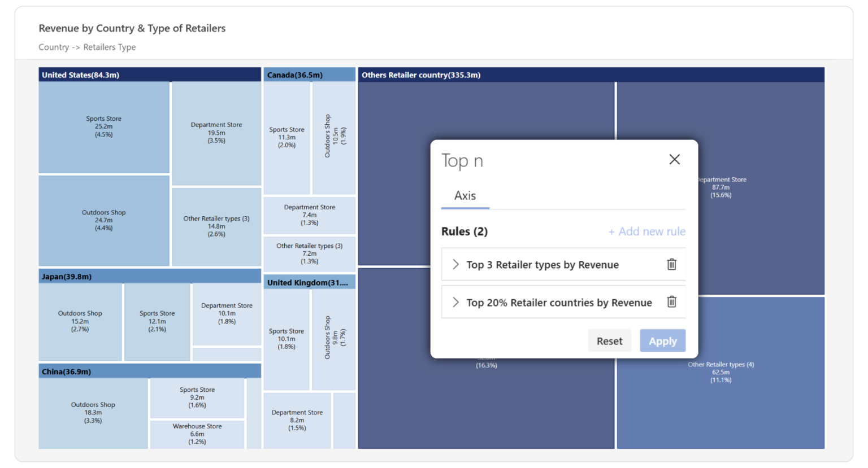Select Canada's Department Store tile

pyautogui.click(x=309, y=215)
